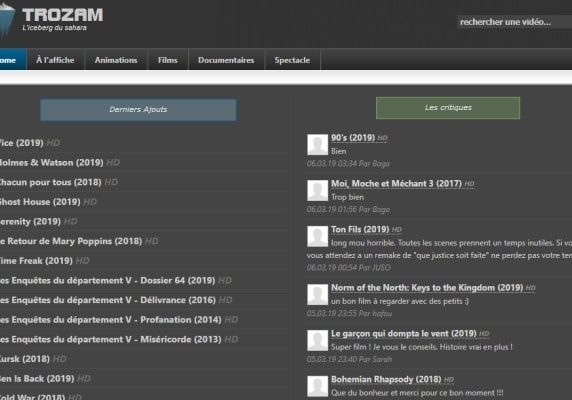Open 90's (2019) review title
Screen dimensions: 572x400
[353, 138]
